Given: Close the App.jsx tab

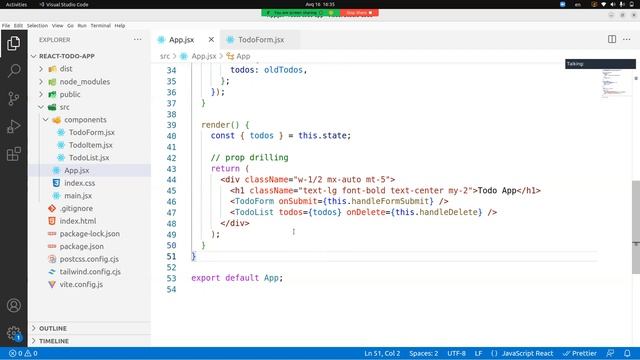Looking at the screenshot, I should point(211,40).
